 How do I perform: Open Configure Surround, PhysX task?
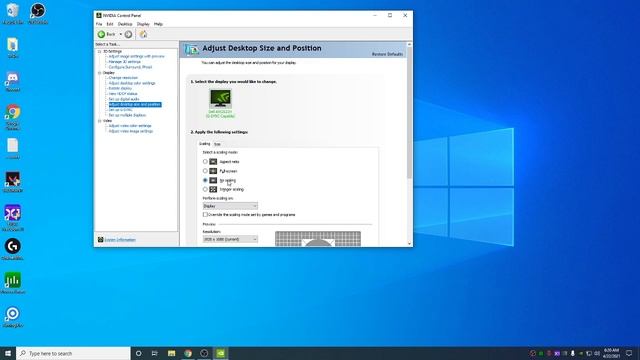tap(130, 67)
